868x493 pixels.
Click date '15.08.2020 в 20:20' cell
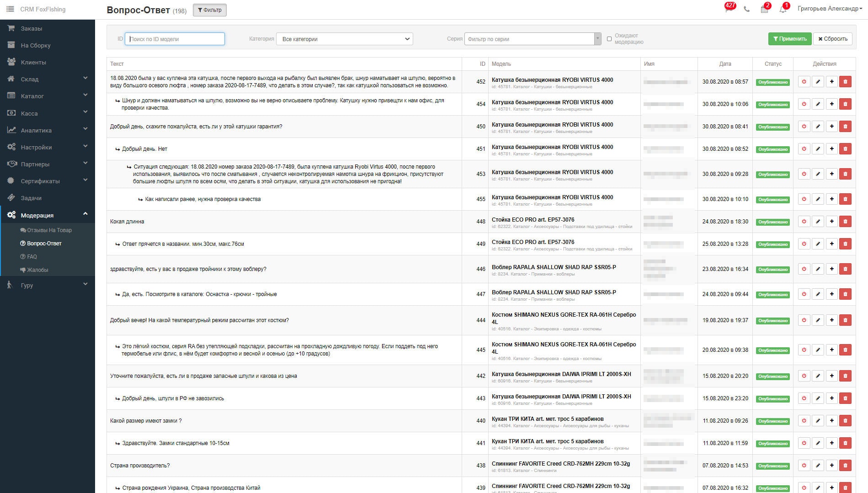725,376
